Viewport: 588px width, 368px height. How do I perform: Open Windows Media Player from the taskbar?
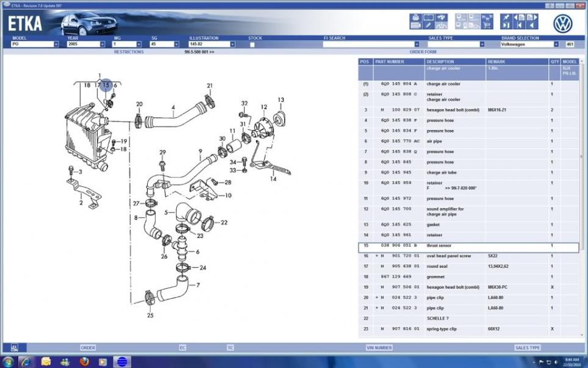tap(102, 362)
